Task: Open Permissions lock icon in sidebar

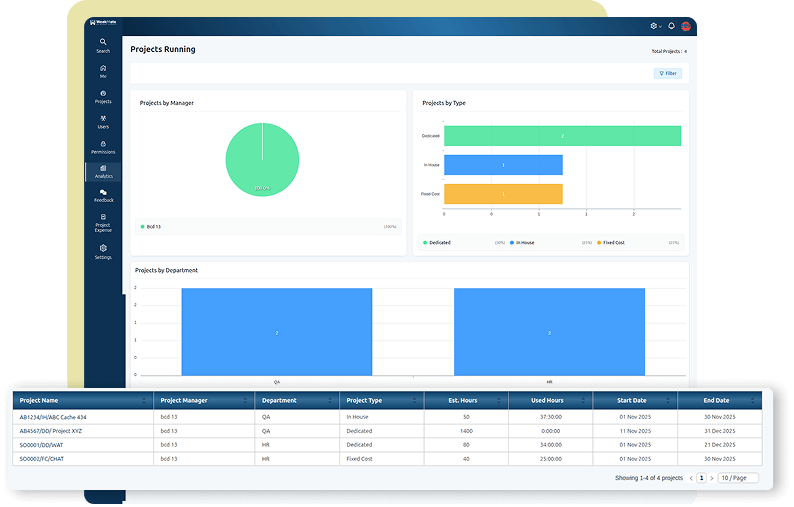Action: pos(103,147)
